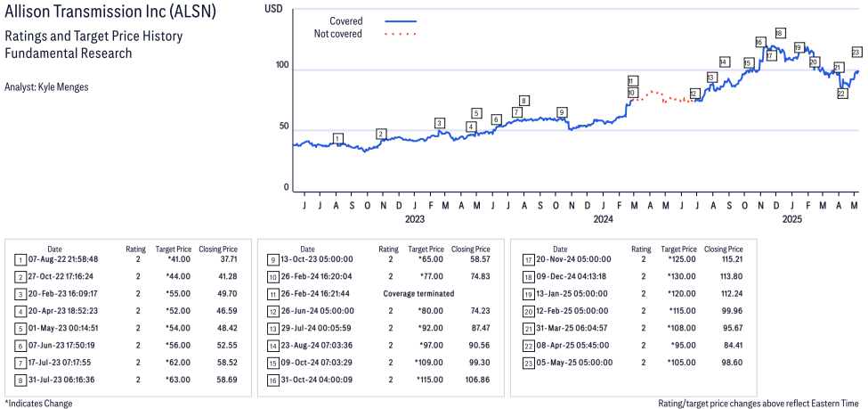Click 'Analyst: Kyle Menges' text
Screen dimensions: 868x409
tap(45, 87)
